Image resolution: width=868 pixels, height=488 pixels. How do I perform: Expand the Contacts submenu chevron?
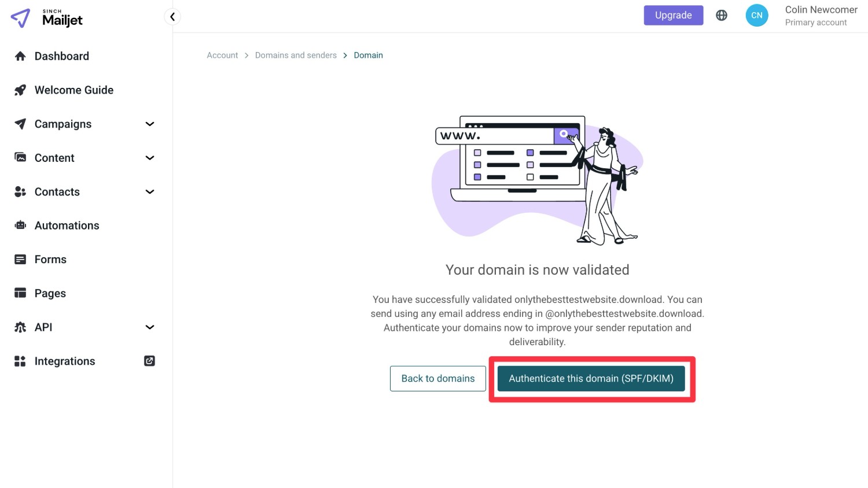pyautogui.click(x=150, y=192)
